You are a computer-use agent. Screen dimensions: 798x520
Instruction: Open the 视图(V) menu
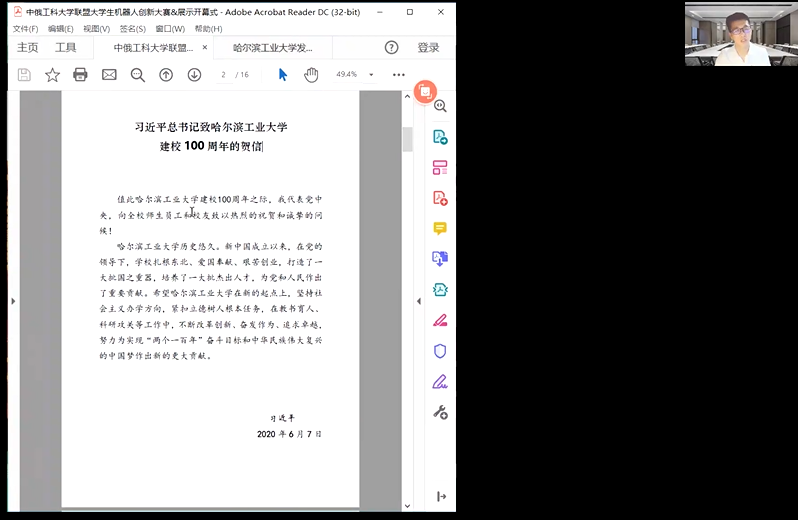tap(96, 29)
